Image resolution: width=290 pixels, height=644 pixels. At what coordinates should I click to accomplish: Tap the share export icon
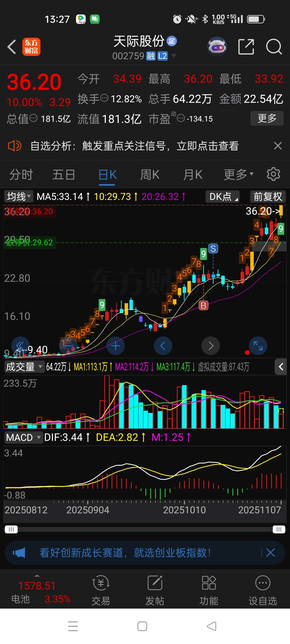coord(246,47)
